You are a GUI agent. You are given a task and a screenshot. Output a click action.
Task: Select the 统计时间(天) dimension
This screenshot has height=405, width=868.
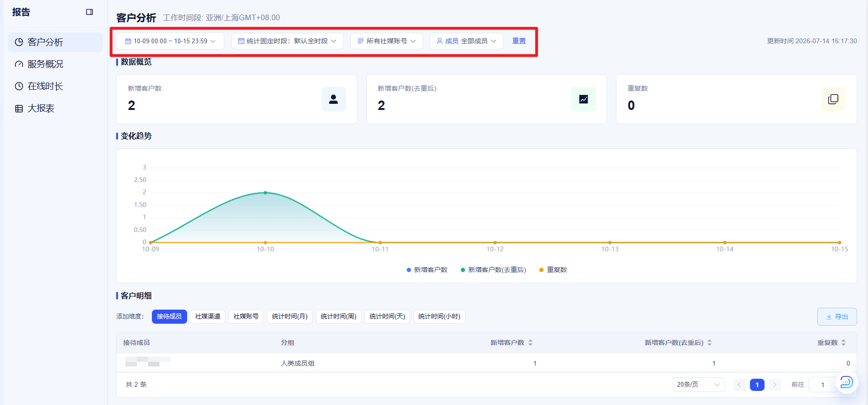387,317
